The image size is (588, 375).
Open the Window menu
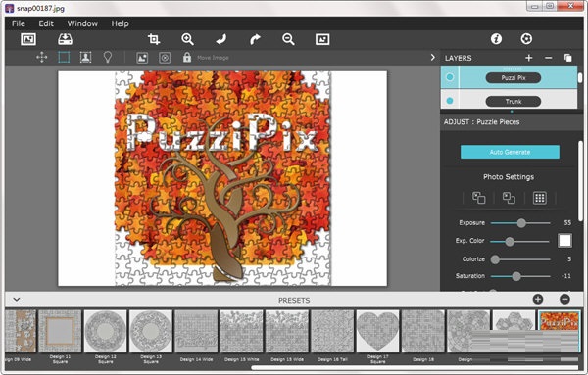pos(82,23)
